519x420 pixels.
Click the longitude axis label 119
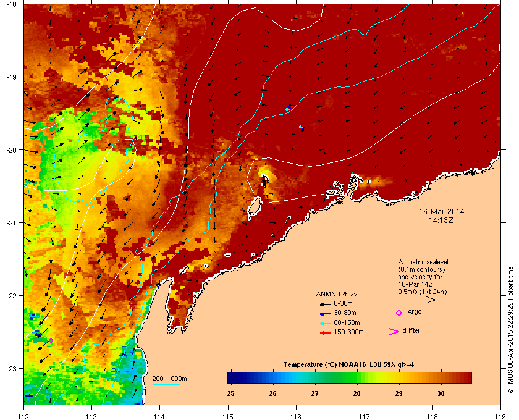tap(500, 417)
